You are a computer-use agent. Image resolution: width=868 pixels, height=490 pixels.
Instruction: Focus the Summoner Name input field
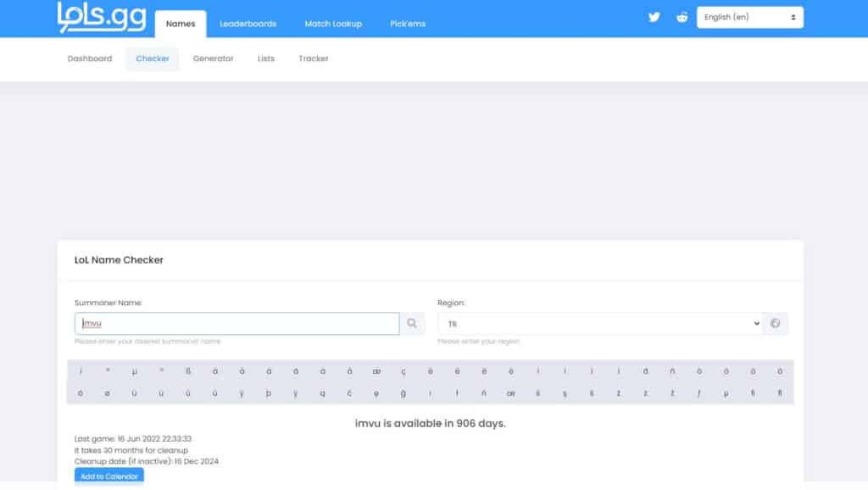point(237,323)
